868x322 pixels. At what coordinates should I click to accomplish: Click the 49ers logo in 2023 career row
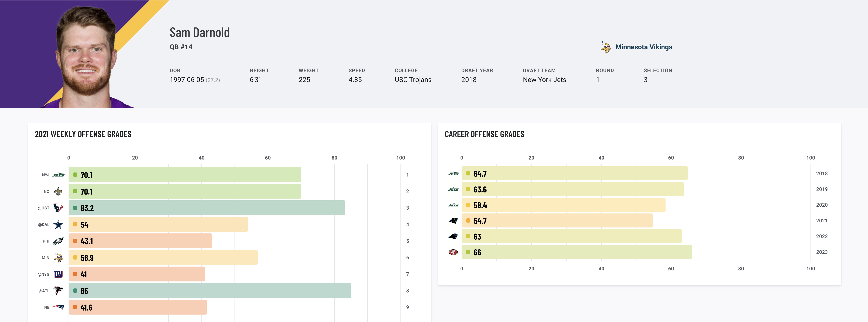pos(453,252)
